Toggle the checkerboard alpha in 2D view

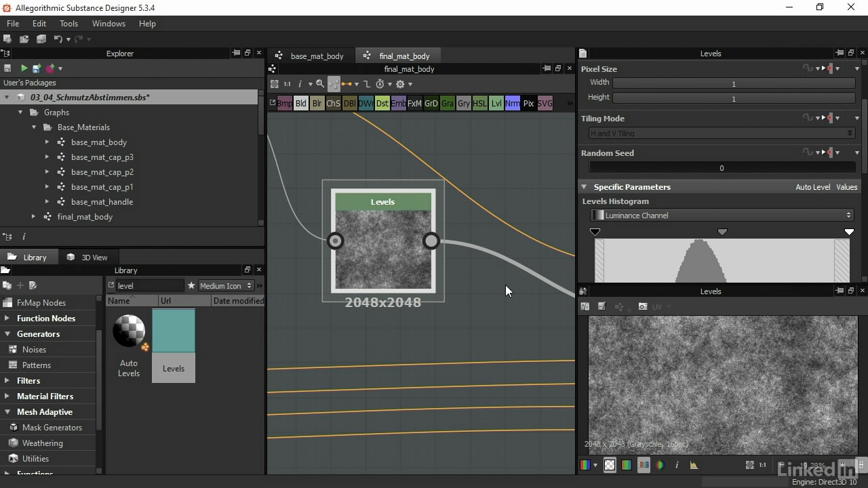(610, 465)
